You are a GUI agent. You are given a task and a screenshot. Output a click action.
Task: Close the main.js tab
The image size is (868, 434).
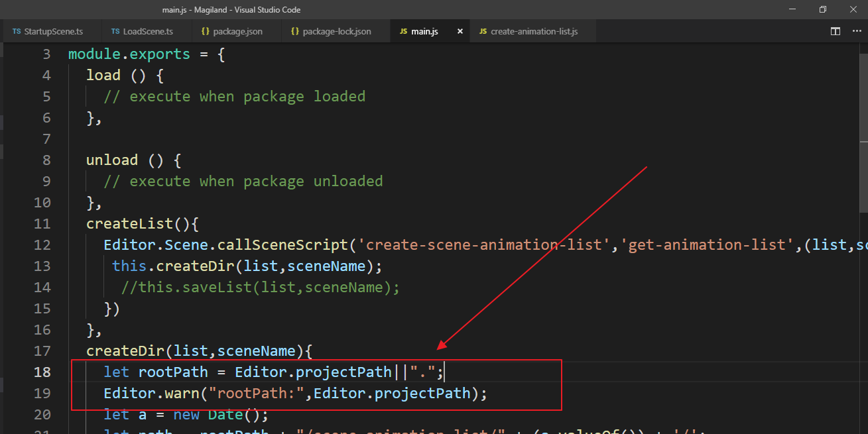[460, 31]
